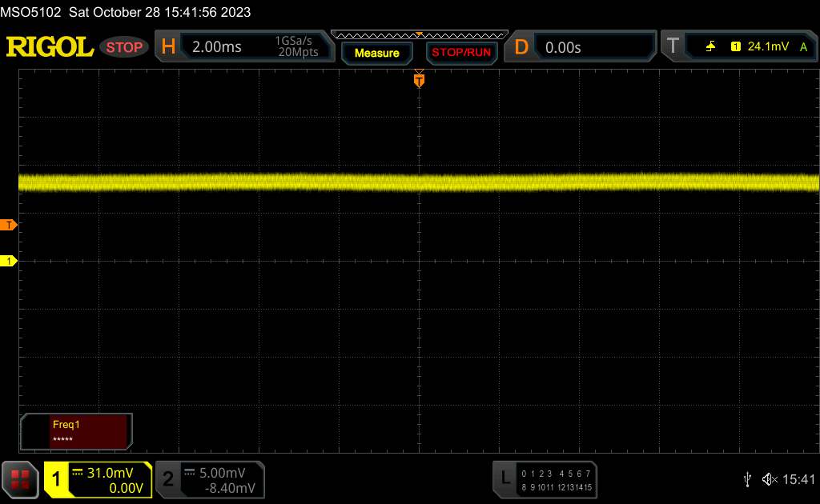Click the orange trigger level T marker
Viewport: 820px width, 504px height.
pos(9,225)
